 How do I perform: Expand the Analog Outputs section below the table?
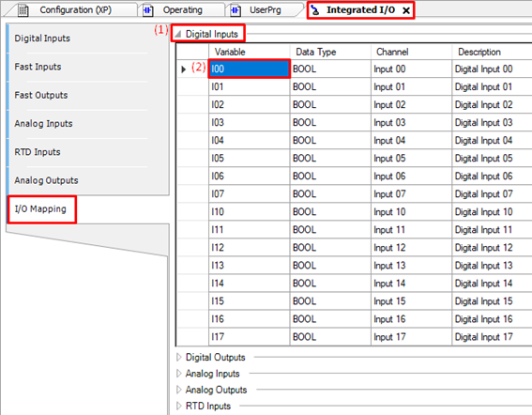[179, 390]
